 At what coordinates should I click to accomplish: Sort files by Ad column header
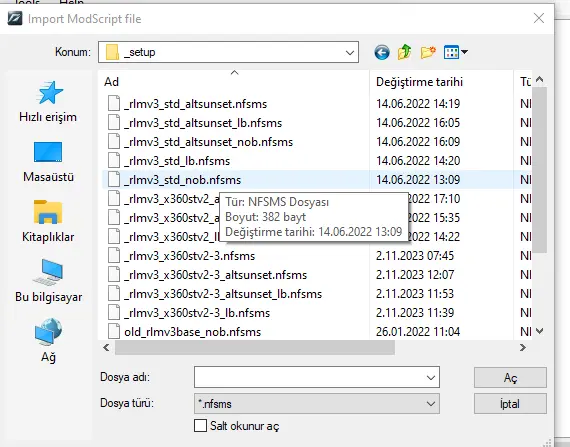click(x=234, y=82)
